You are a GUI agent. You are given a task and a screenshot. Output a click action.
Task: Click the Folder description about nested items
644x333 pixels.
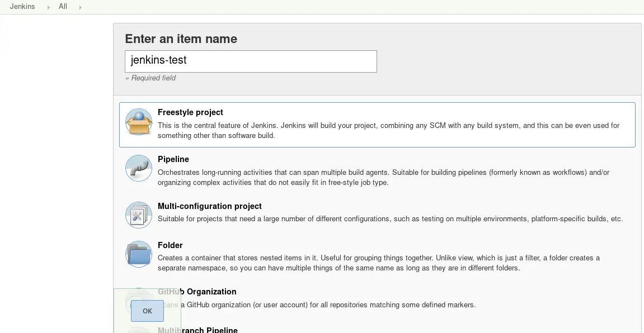pyautogui.click(x=379, y=263)
